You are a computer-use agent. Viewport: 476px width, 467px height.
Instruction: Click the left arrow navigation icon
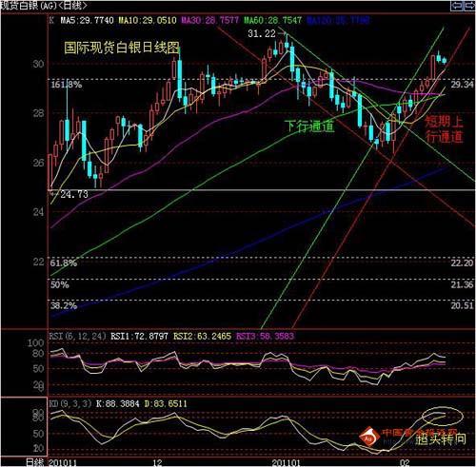click(x=457, y=6)
